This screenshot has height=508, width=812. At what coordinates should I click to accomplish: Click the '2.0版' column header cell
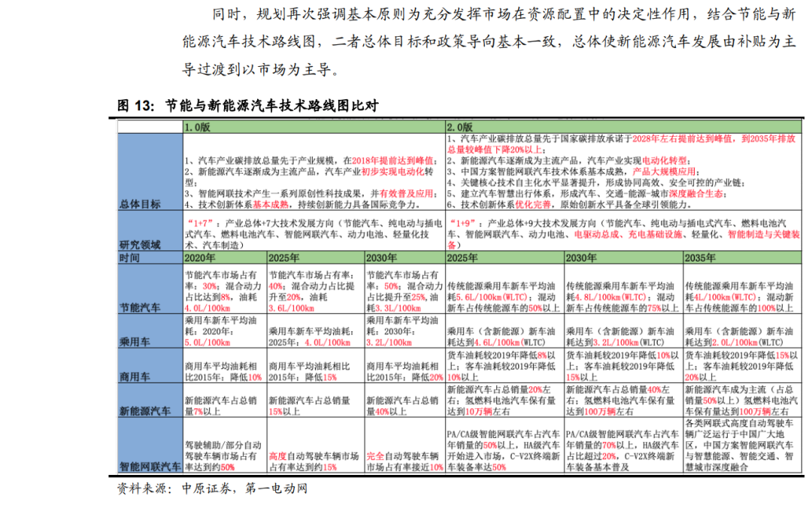coord(624,127)
